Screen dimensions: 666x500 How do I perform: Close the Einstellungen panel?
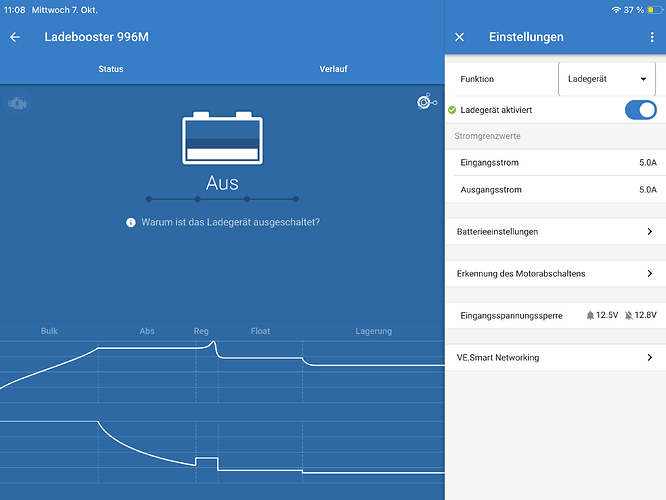tap(459, 37)
